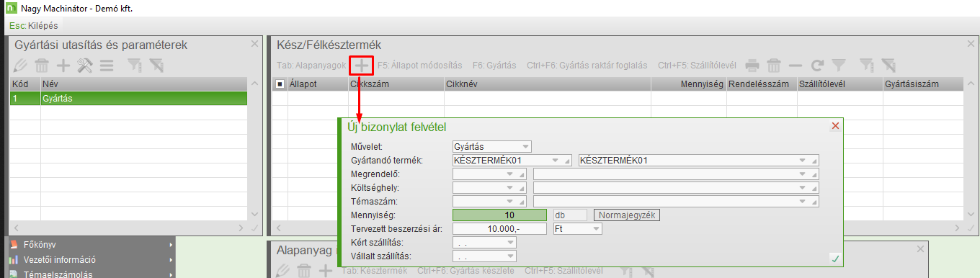Click plus icon in Alapanyag panel
The width and height of the screenshot is (980, 278).
(326, 271)
